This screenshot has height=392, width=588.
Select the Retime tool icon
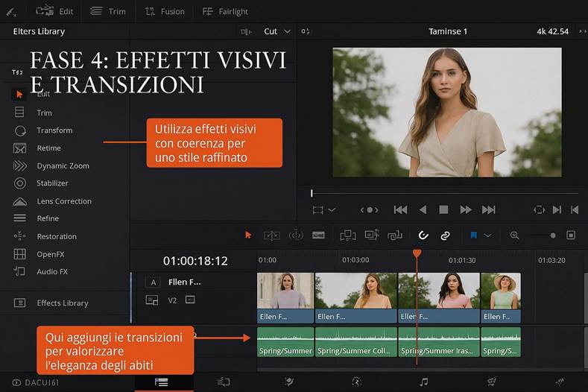(20, 148)
